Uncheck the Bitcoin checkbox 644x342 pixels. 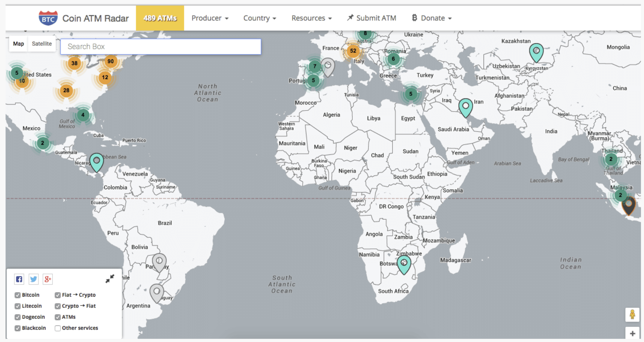(17, 295)
